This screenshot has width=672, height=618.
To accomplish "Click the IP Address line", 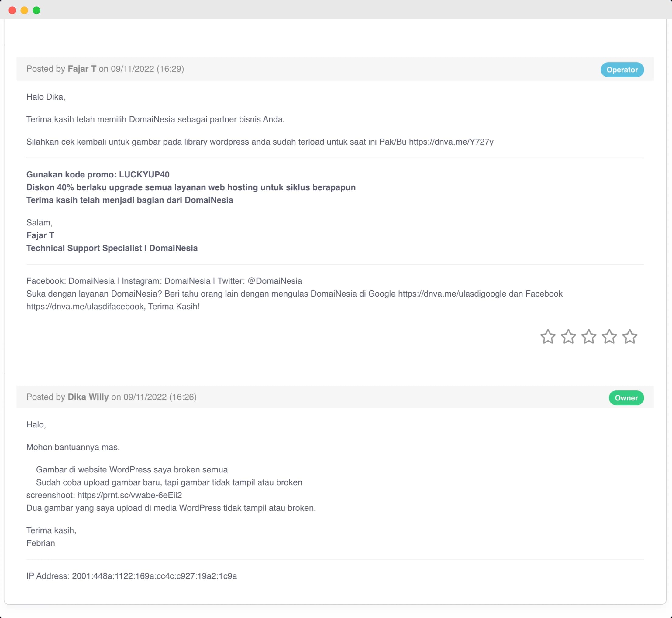I will [x=132, y=576].
